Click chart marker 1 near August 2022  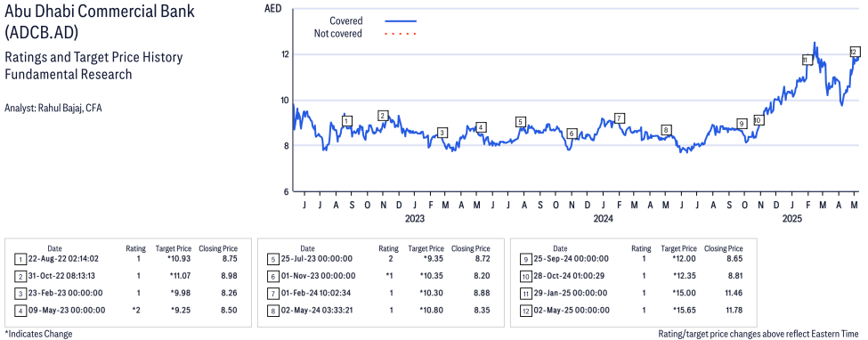(347, 121)
